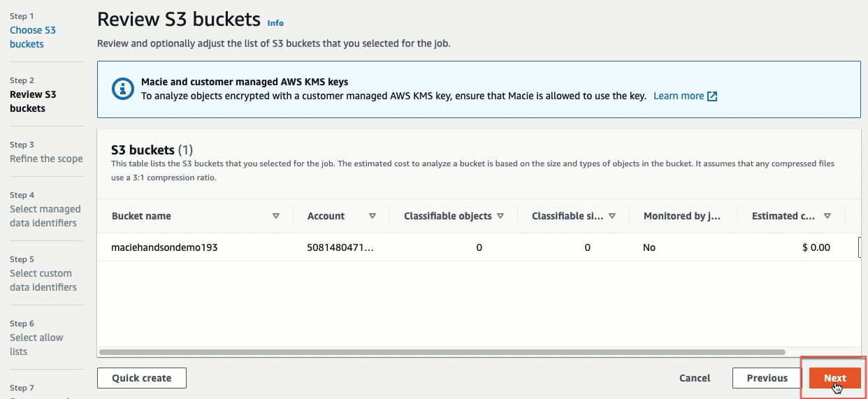Open the Learn more external link icon

coord(713,96)
